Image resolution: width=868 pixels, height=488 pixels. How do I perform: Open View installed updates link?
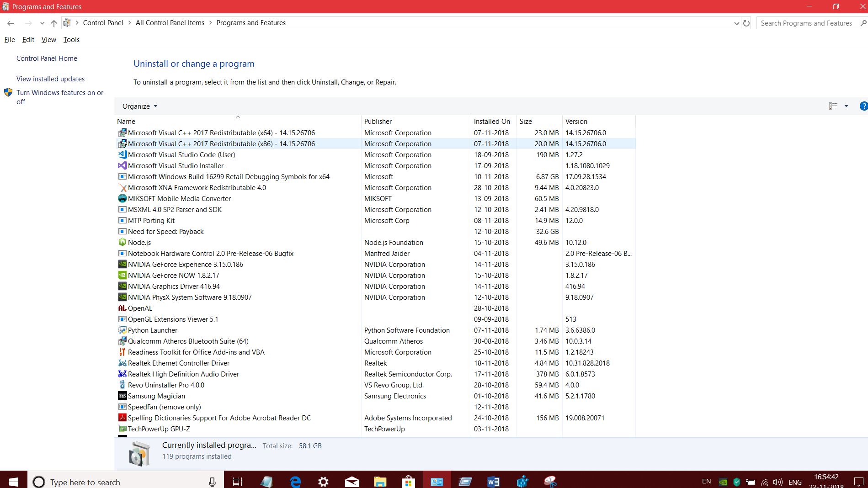50,79
